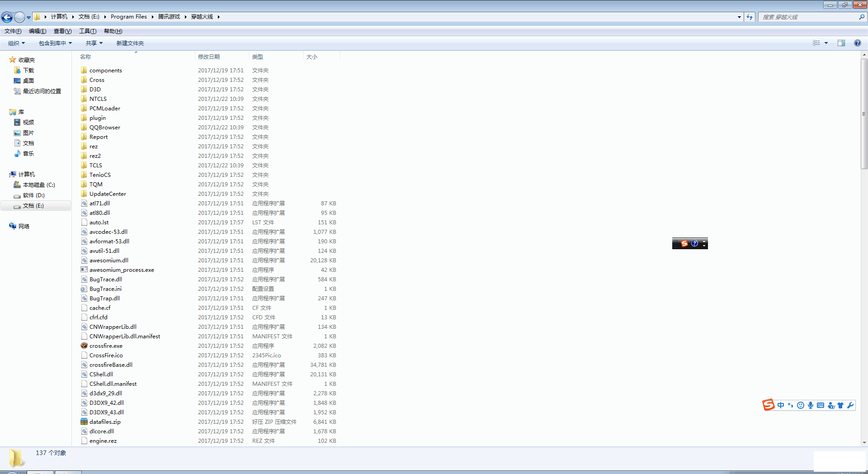The image size is (868, 474).
Task: Sort by 大小 column header
Action: (312, 57)
